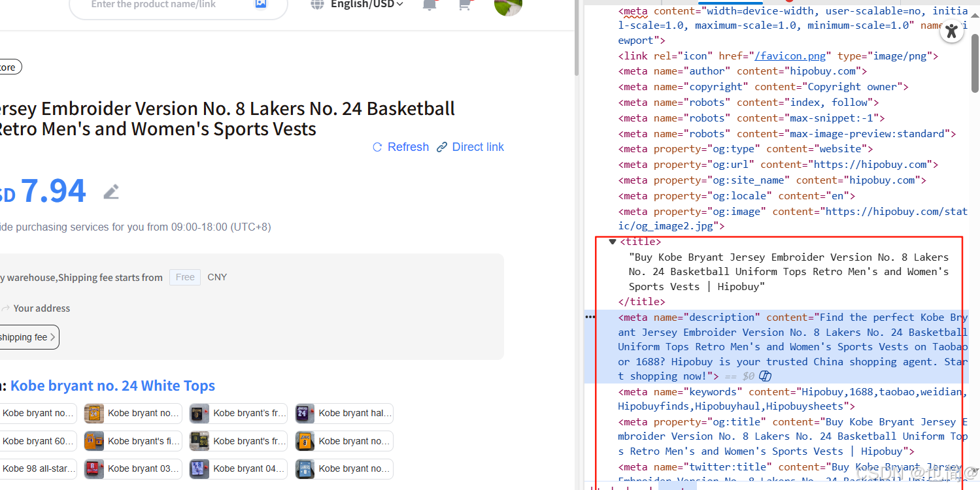980x490 pixels.
Task: Open the English/USD language dropdown
Action: coord(367,5)
